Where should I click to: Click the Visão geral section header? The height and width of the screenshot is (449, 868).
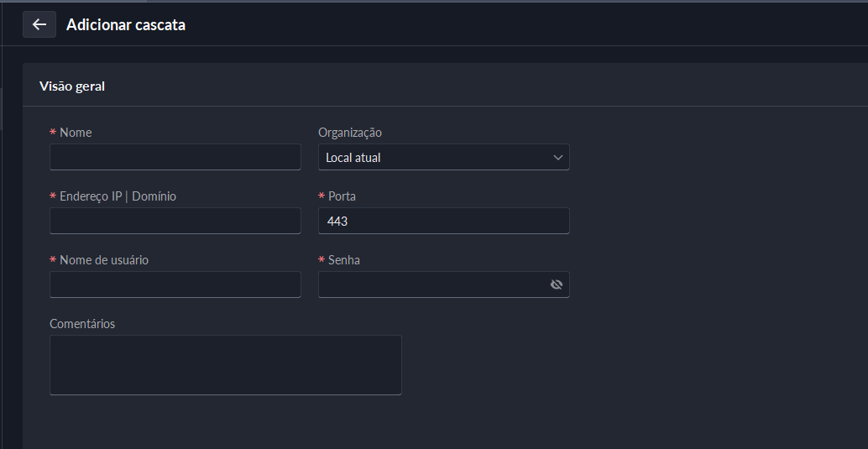[x=72, y=86]
